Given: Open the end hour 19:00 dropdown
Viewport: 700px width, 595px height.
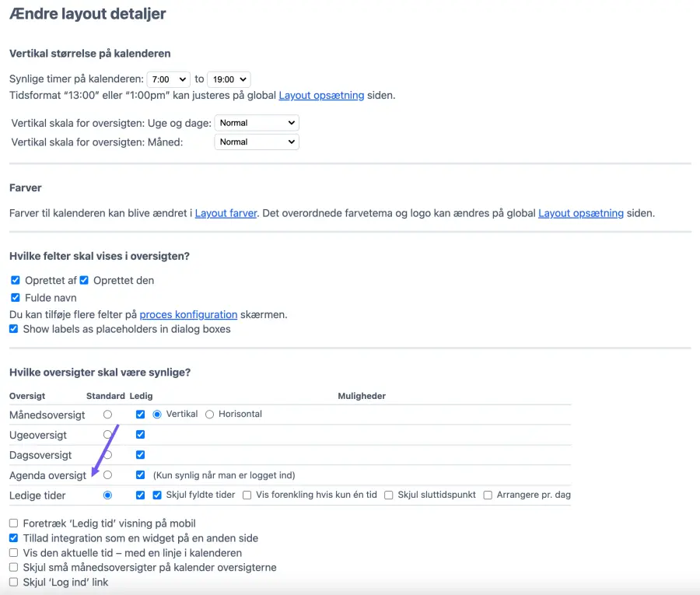Looking at the screenshot, I should (229, 79).
